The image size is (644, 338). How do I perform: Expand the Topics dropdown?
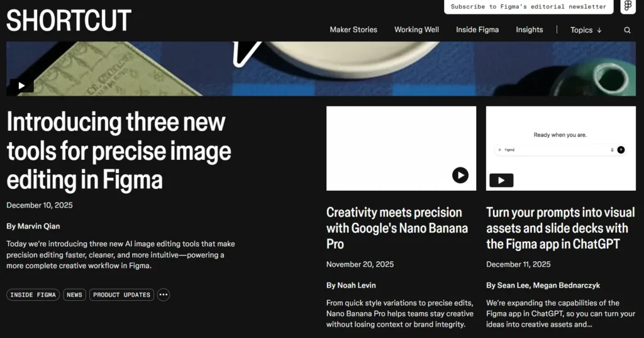586,30
